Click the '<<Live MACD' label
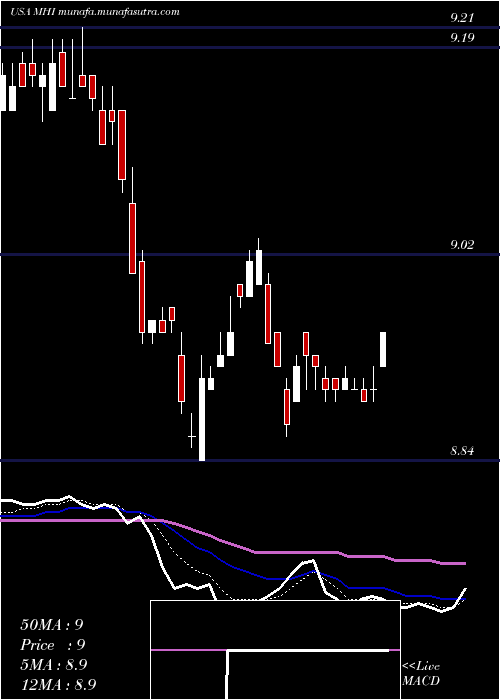Viewport: 500px width, 700px height. click(421, 674)
